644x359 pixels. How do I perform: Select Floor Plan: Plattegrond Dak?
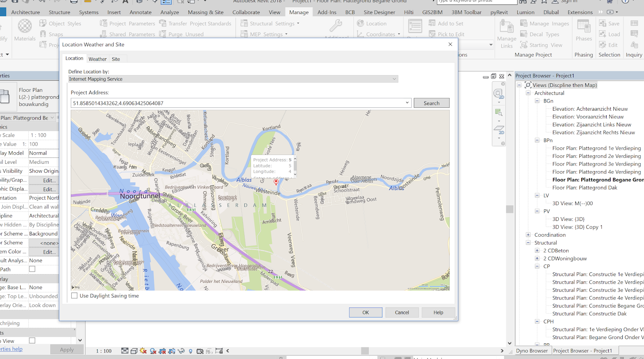point(584,188)
